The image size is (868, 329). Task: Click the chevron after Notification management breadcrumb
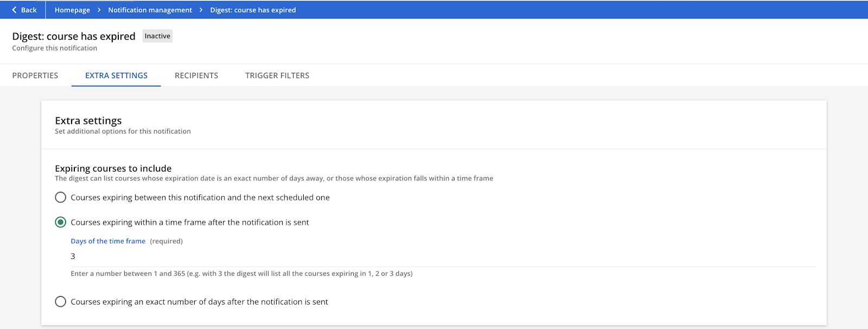[201, 10]
